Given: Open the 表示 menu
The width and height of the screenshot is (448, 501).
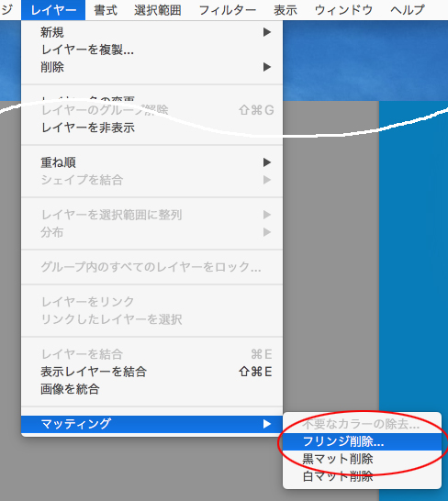Looking at the screenshot, I should pyautogui.click(x=286, y=10).
